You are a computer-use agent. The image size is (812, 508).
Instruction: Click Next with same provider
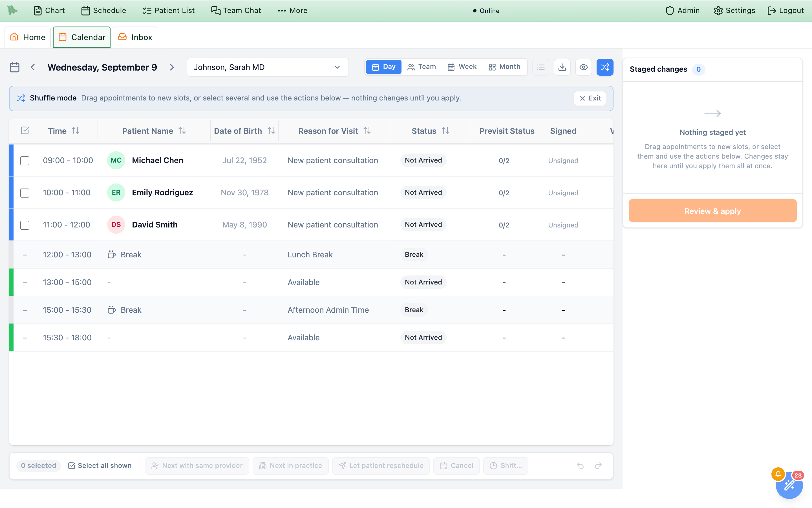(x=197, y=466)
